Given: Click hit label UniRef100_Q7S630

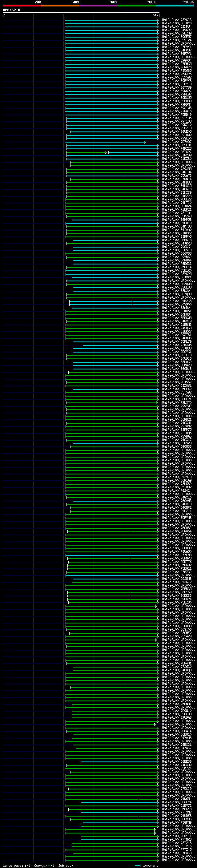Looking at the screenshot, I should coord(177,667).
